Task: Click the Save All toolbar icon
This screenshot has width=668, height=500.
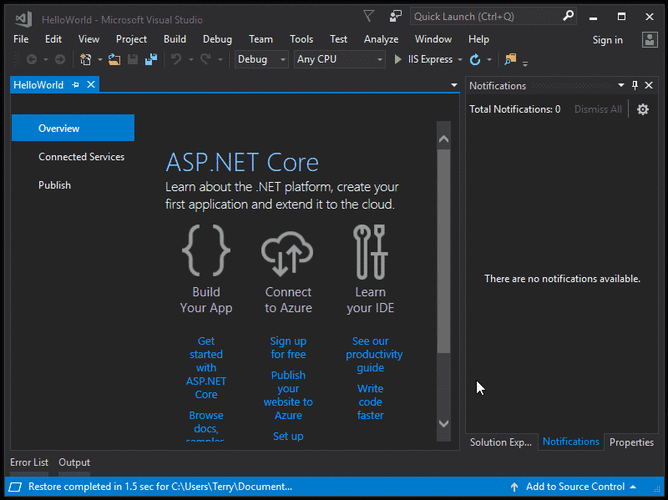Action: tap(151, 60)
